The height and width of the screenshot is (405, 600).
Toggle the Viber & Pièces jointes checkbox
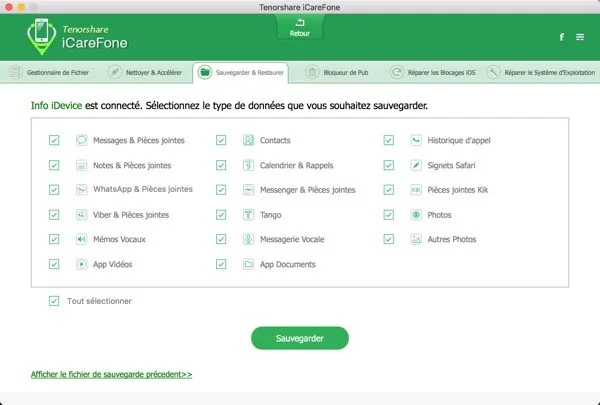point(54,215)
